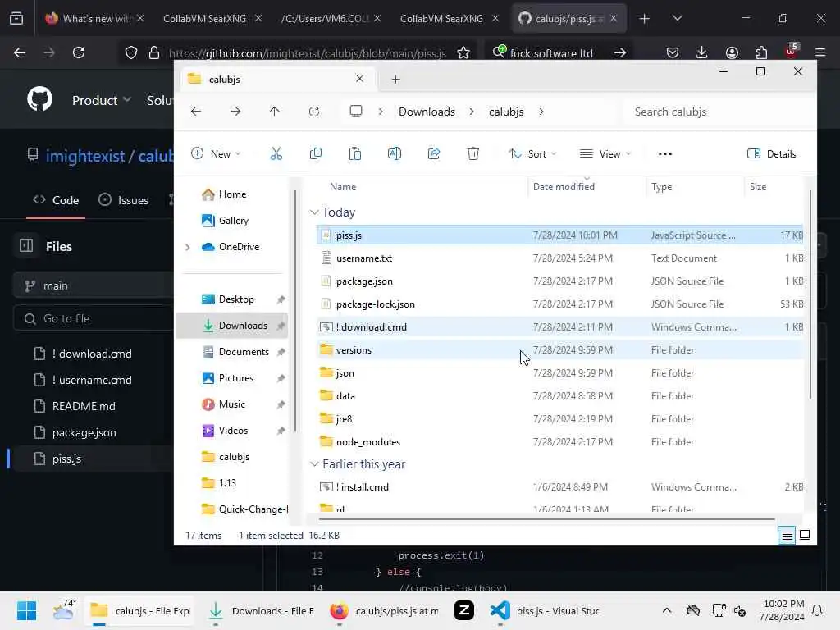Select the versions folder

(560, 349)
